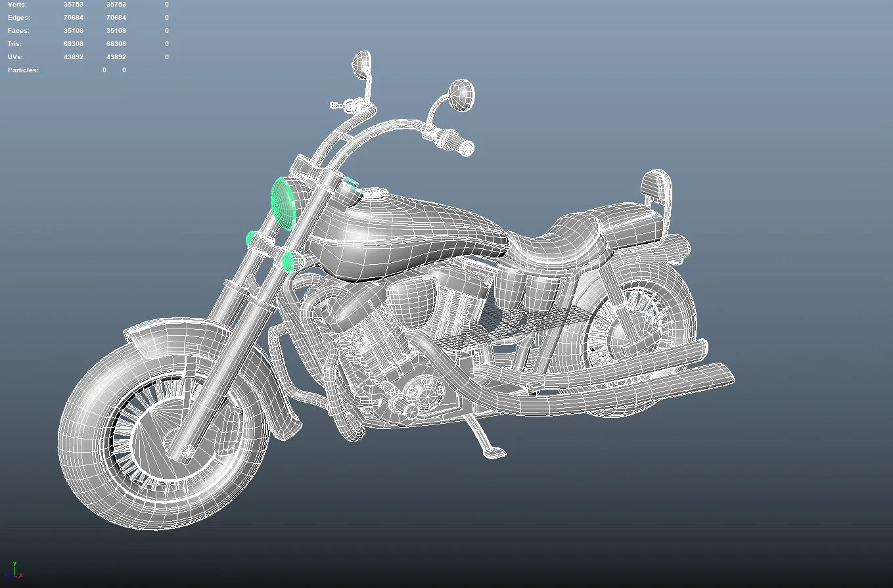Screen dimensions: 893x588
Task: Click the "Verts:" label in the HUD
Action: [x=17, y=5]
